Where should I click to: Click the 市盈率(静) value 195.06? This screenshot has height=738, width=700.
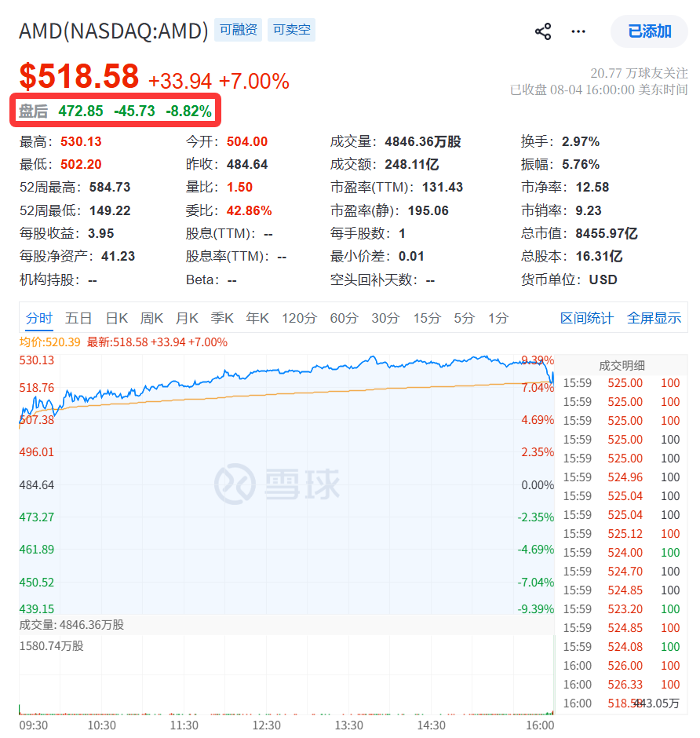click(x=428, y=210)
